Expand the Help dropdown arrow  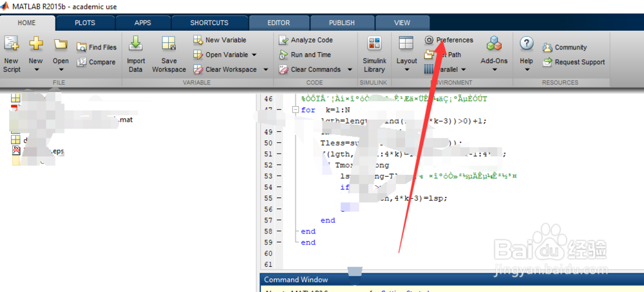pyautogui.click(x=527, y=69)
